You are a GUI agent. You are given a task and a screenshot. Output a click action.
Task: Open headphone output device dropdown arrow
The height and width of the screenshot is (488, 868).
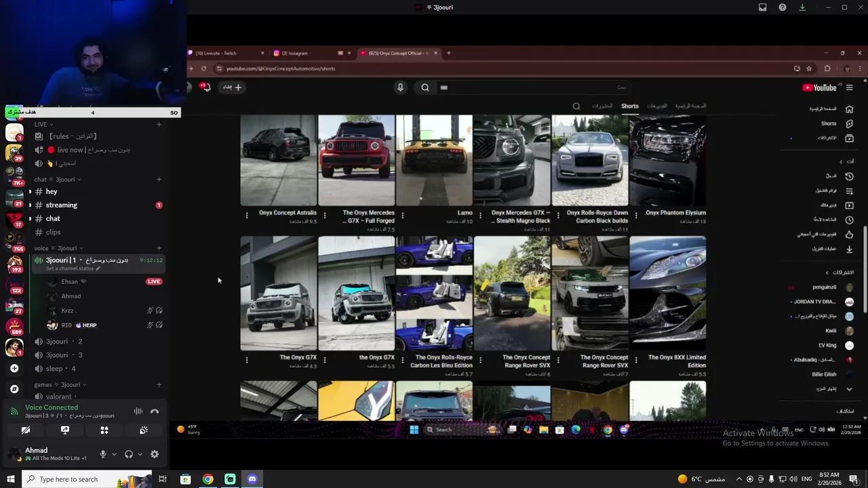pos(140,454)
